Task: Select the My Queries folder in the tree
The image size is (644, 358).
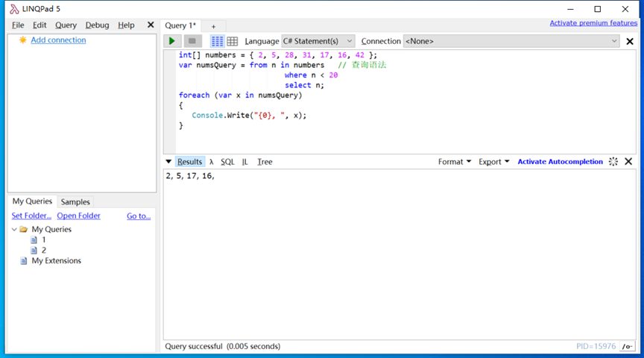Action: point(51,230)
